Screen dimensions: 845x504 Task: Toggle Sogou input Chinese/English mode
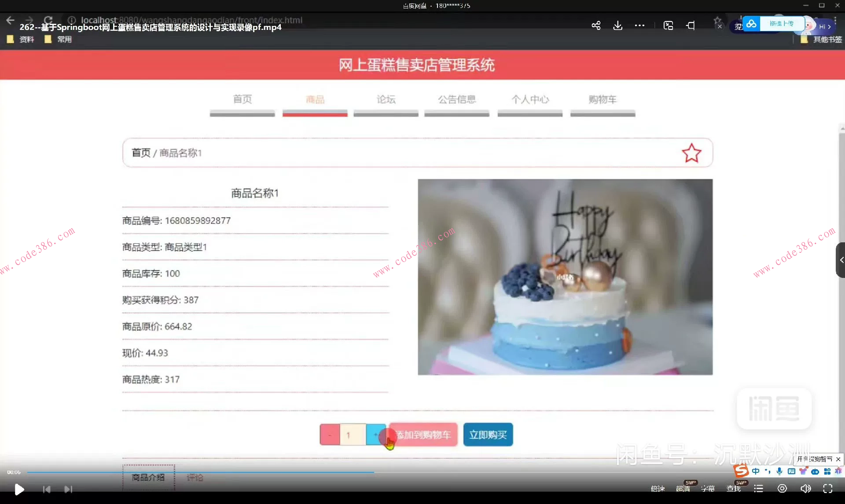click(x=756, y=471)
